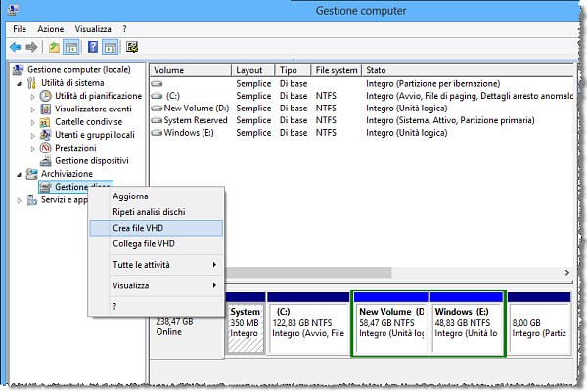This screenshot has height=392, width=587.
Task: Click the Up one level folder icon
Action: pos(54,47)
